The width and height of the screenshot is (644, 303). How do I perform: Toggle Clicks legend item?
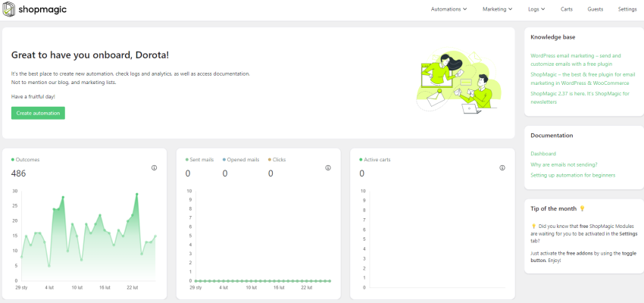[277, 160]
